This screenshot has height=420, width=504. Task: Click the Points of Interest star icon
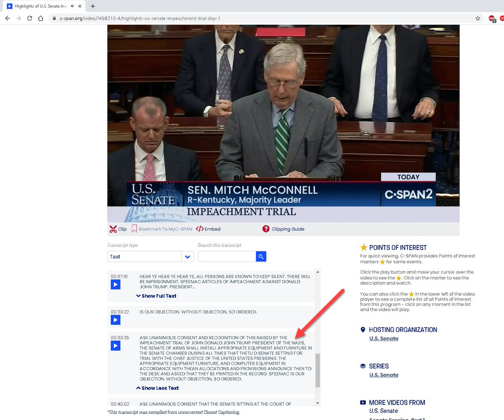pyautogui.click(x=364, y=248)
